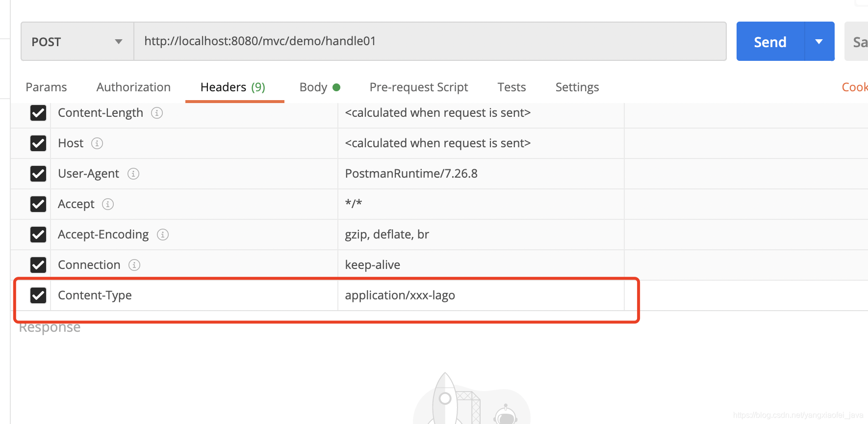Screen dimensions: 868x424
Task: Open the Settings tab
Action: pyautogui.click(x=577, y=87)
